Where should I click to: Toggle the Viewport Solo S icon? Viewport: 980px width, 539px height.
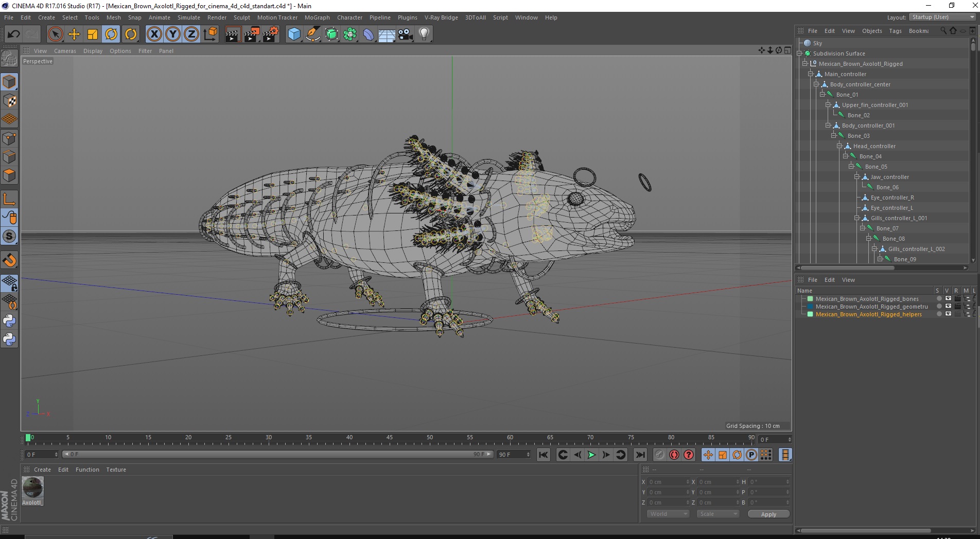[9, 237]
